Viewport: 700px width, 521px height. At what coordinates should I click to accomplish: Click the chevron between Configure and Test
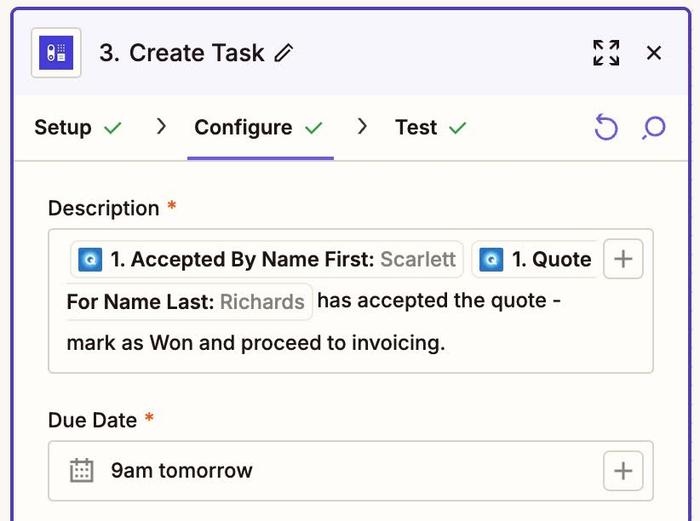pyautogui.click(x=362, y=127)
